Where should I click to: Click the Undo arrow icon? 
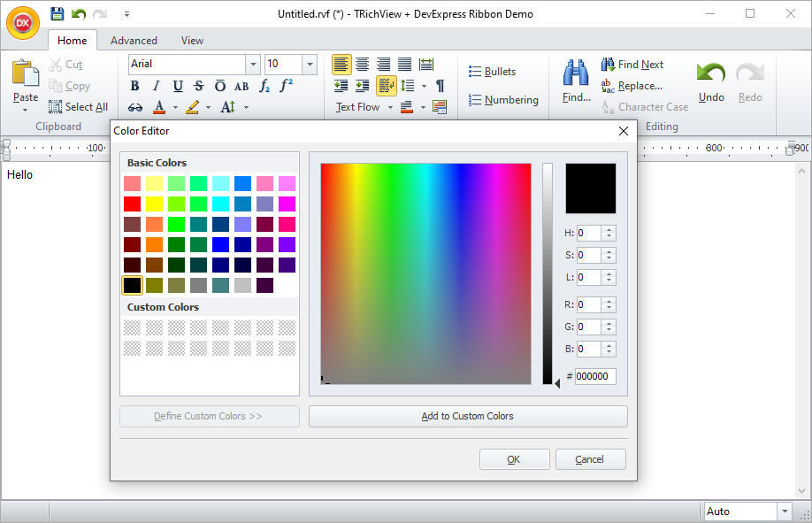710,73
